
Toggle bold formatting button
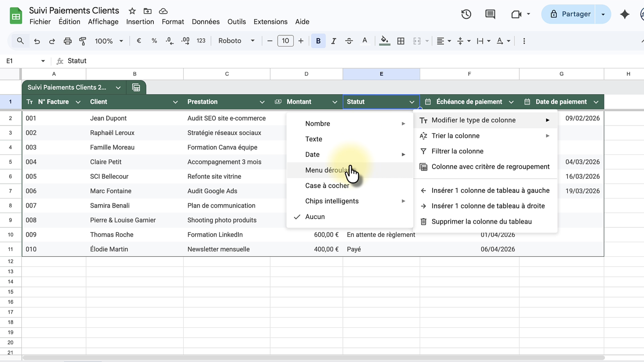coord(318,41)
